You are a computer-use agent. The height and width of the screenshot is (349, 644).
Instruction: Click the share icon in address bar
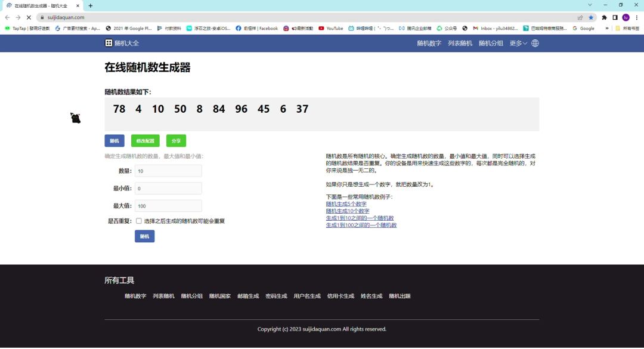(580, 17)
